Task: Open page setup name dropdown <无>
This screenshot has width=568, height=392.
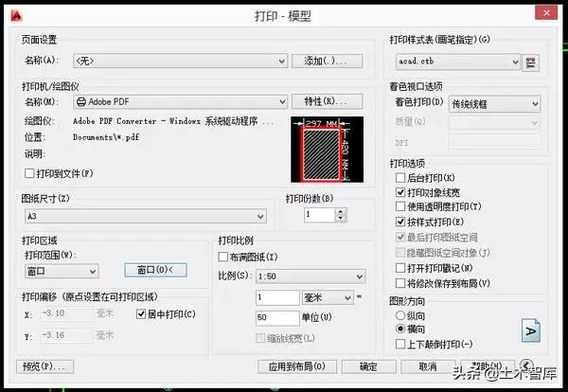Action: pyautogui.click(x=180, y=61)
